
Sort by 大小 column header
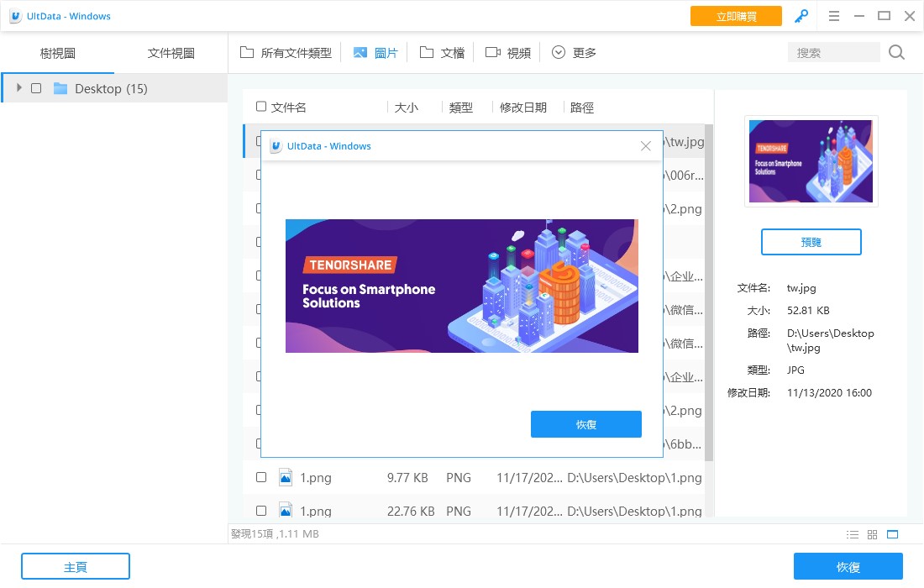click(x=406, y=108)
